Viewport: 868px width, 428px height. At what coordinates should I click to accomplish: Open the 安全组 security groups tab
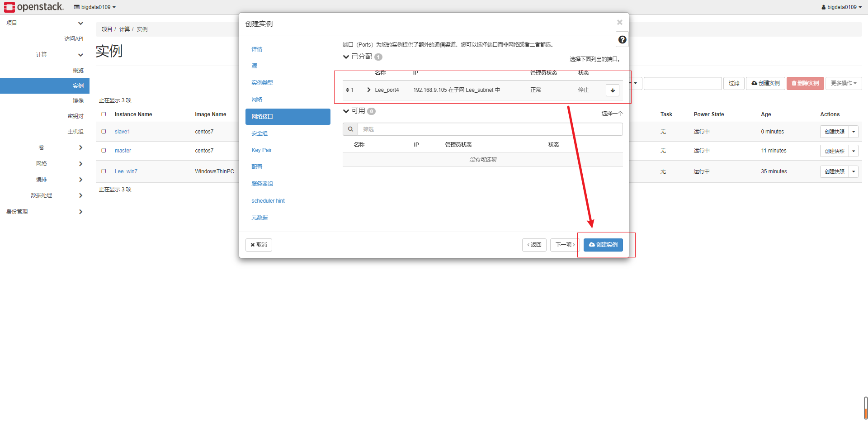click(x=259, y=133)
